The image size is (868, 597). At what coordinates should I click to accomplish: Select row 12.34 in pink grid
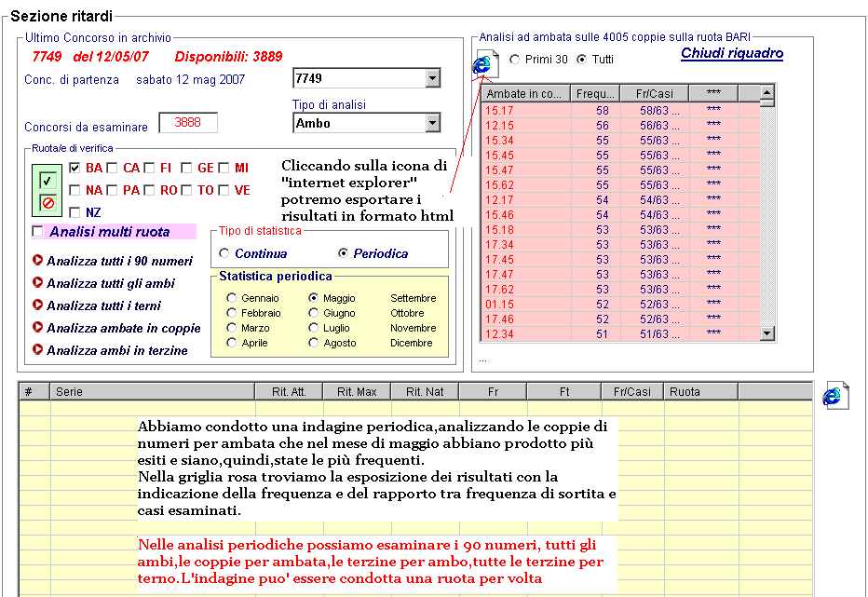point(620,334)
